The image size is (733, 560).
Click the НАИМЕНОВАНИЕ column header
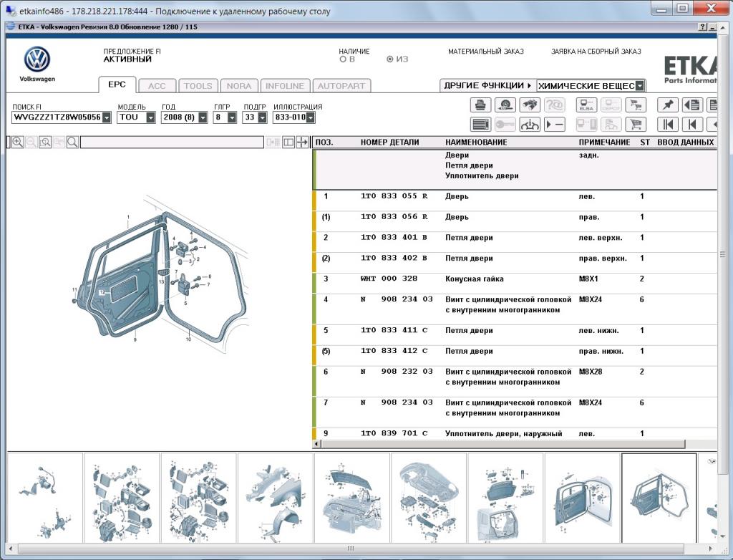tap(476, 143)
